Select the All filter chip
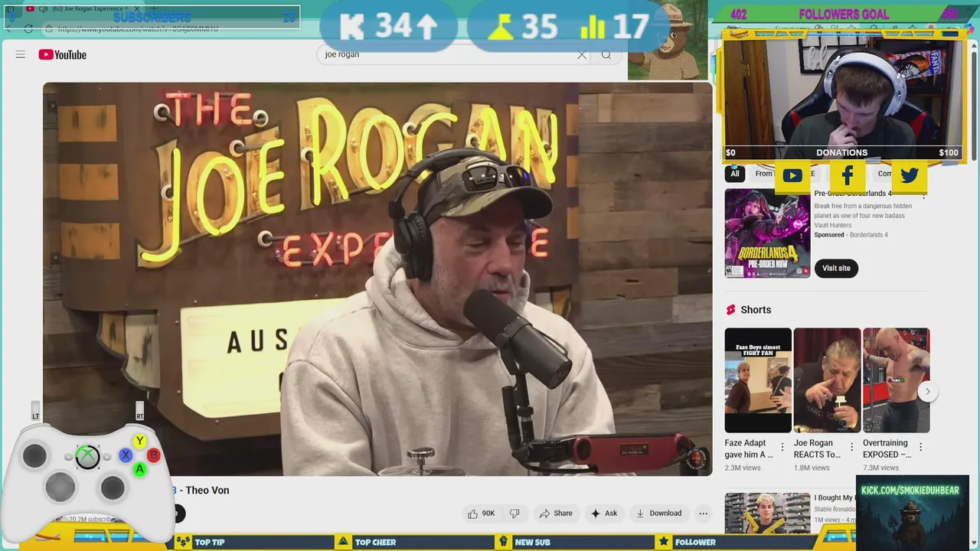The width and height of the screenshot is (980, 551). 735,174
